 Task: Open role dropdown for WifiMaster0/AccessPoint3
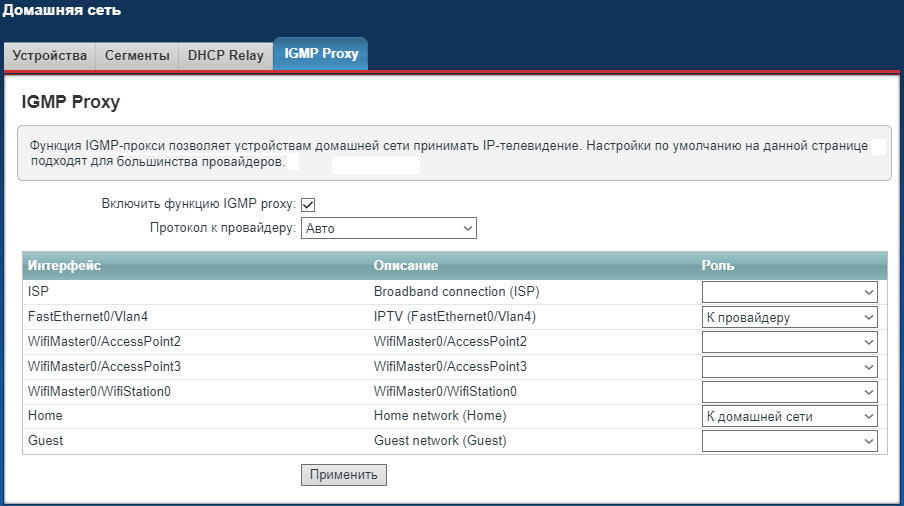(x=789, y=367)
